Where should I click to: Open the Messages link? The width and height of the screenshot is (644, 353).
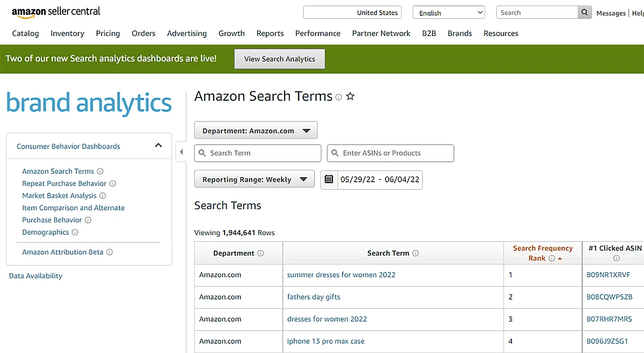(x=611, y=13)
